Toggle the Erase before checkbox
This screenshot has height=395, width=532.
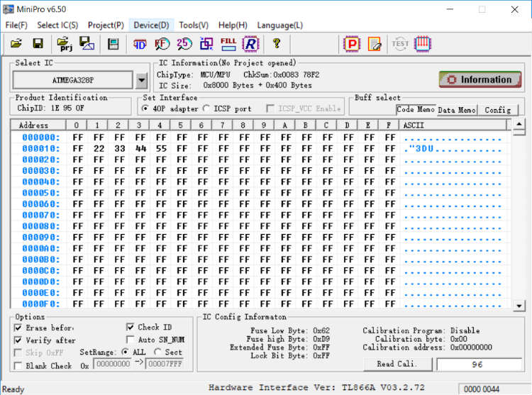click(x=18, y=328)
